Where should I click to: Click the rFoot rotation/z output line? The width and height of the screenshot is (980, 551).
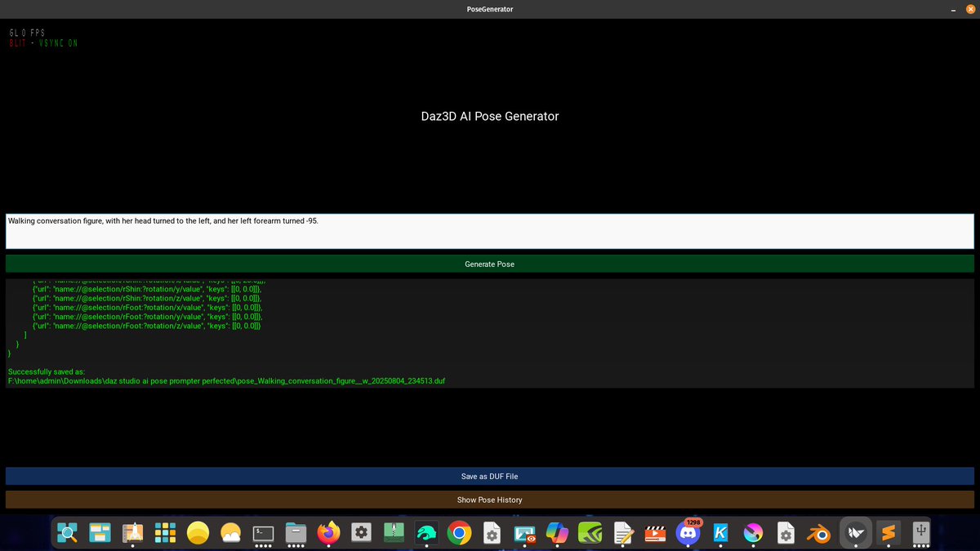pos(146,326)
